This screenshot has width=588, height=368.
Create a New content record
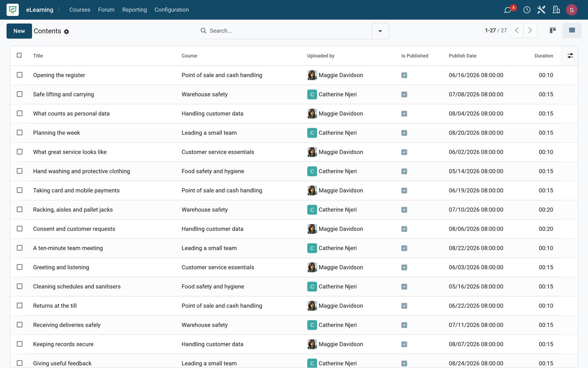click(19, 31)
